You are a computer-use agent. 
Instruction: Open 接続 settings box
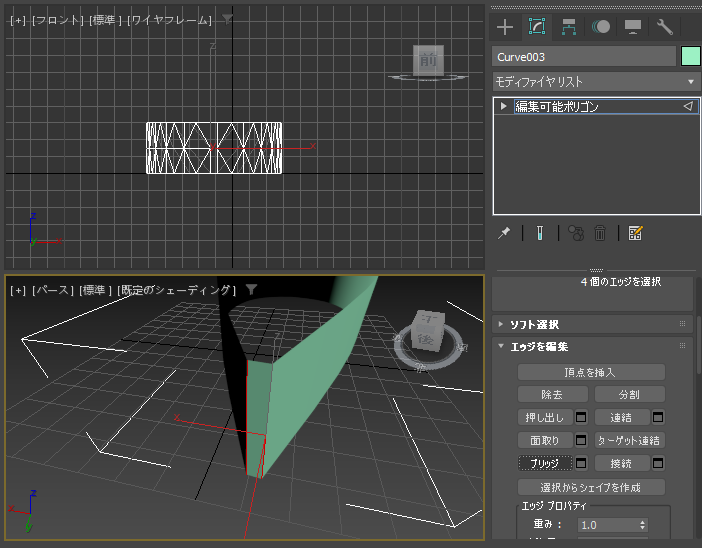click(x=658, y=463)
